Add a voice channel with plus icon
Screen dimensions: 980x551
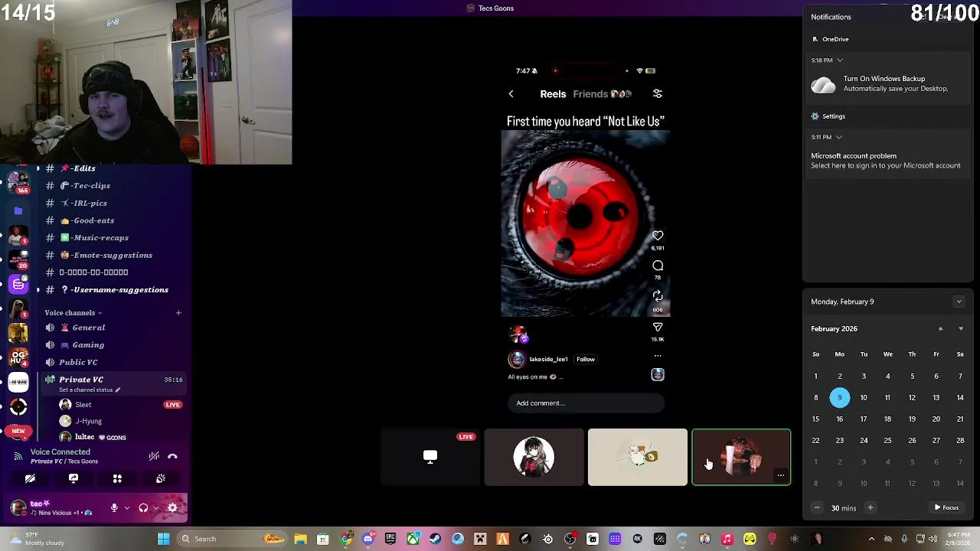pyautogui.click(x=178, y=312)
